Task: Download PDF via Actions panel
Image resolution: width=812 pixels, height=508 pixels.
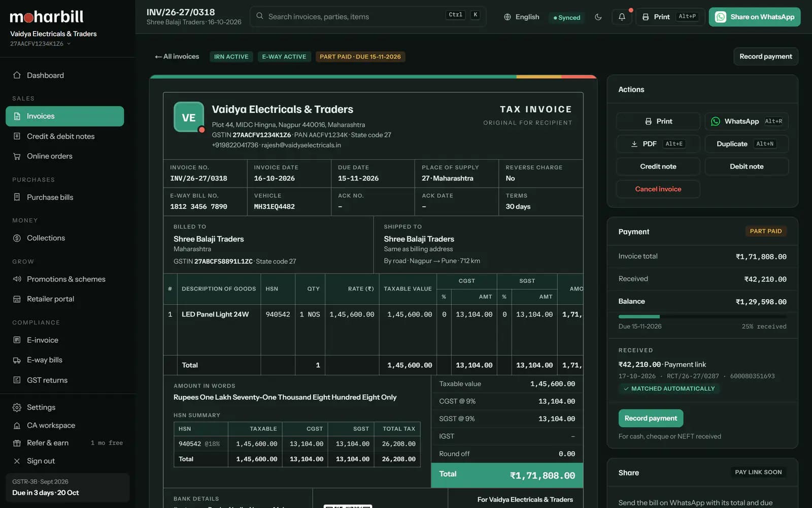Action: 658,144
